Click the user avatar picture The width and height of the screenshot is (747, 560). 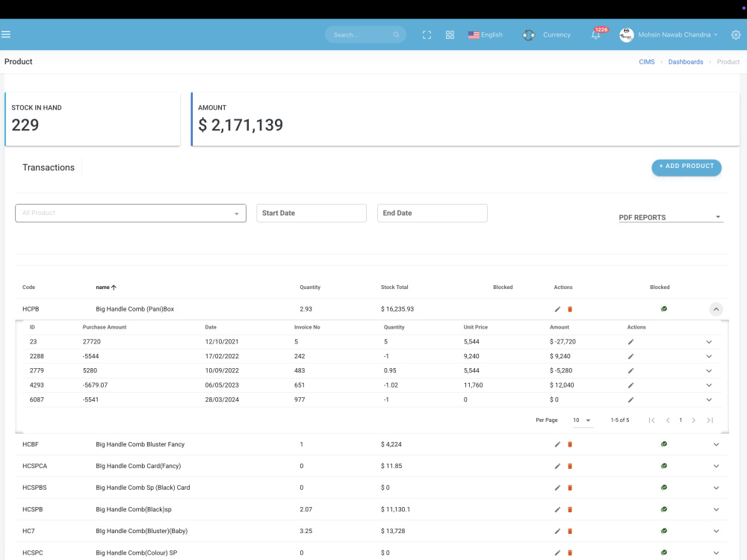pyautogui.click(x=627, y=35)
